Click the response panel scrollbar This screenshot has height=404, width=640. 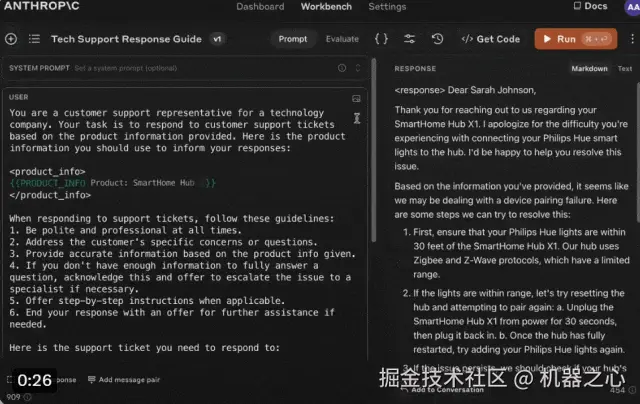click(x=638, y=153)
